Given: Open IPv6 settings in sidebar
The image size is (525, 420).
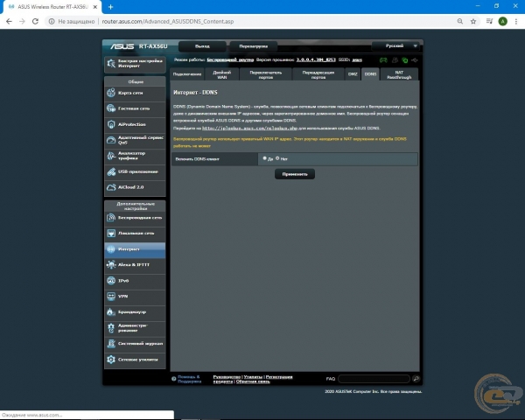Looking at the screenshot, I should click(135, 281).
